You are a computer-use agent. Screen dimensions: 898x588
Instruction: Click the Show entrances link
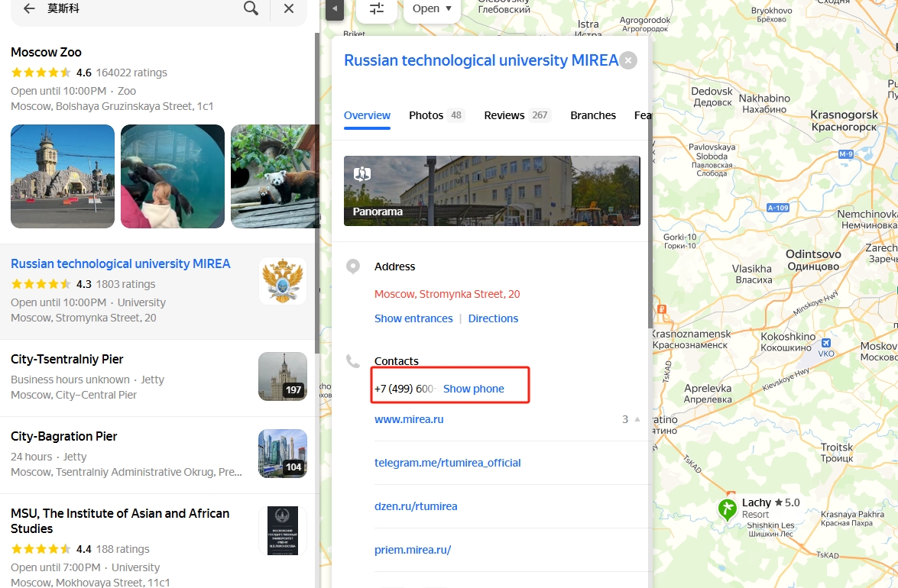[413, 318]
